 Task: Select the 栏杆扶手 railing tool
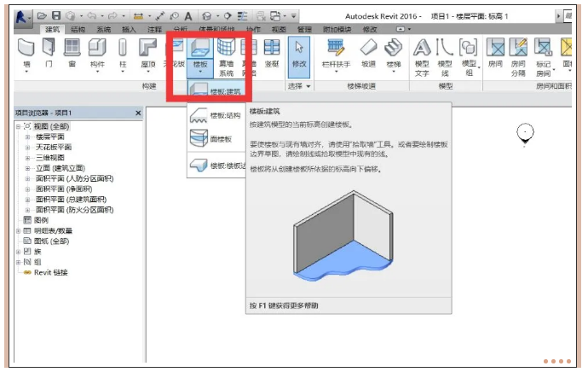pos(336,47)
